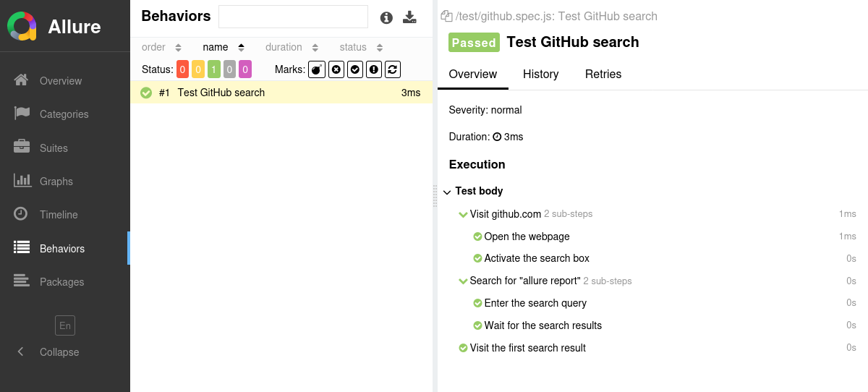Click the info icon beside the search box
This screenshot has height=392, width=868.
click(x=386, y=17)
